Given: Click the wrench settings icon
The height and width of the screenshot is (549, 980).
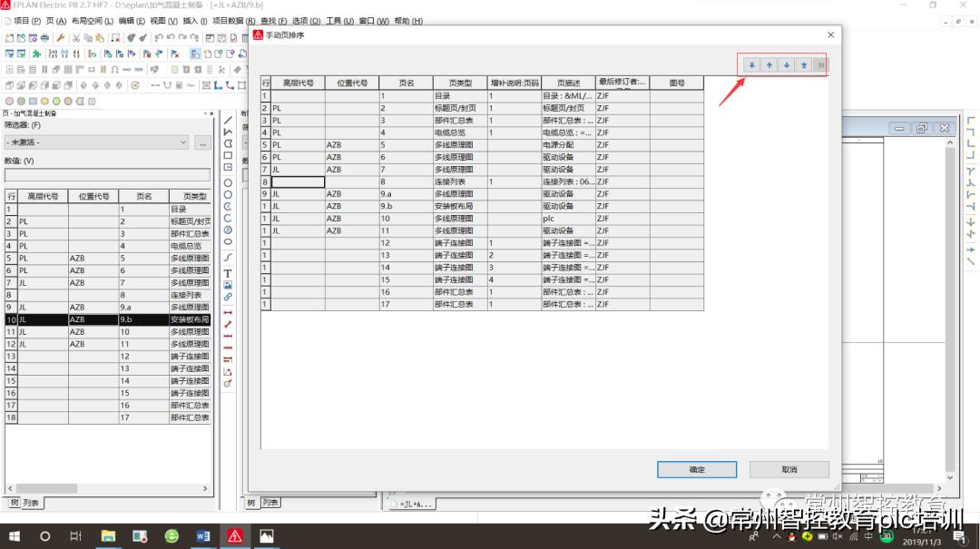Looking at the screenshot, I should point(61,38).
